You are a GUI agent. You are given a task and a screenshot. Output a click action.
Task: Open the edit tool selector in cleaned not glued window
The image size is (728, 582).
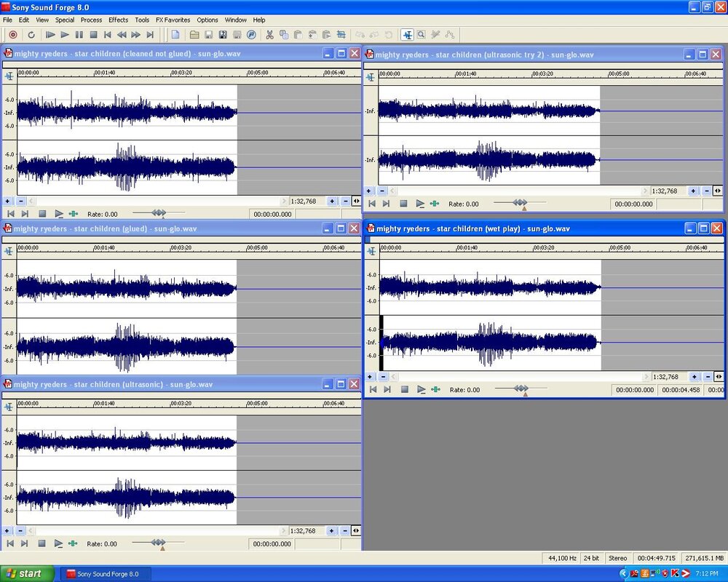click(9, 76)
